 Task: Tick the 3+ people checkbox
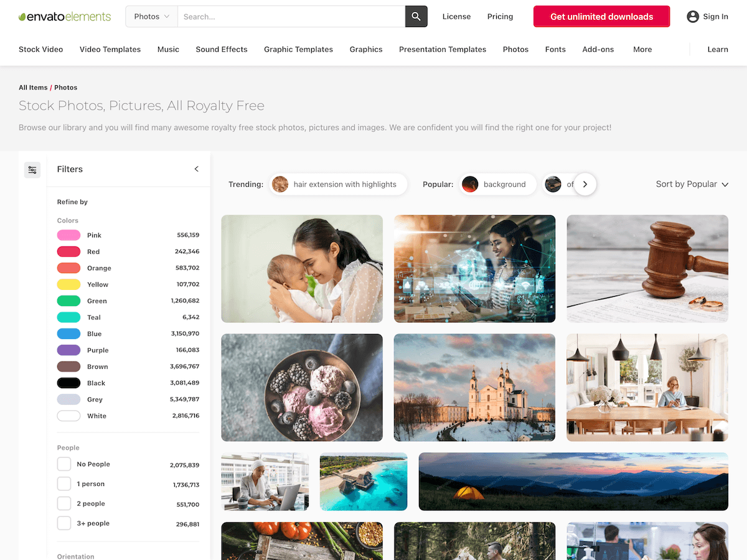tap(64, 523)
